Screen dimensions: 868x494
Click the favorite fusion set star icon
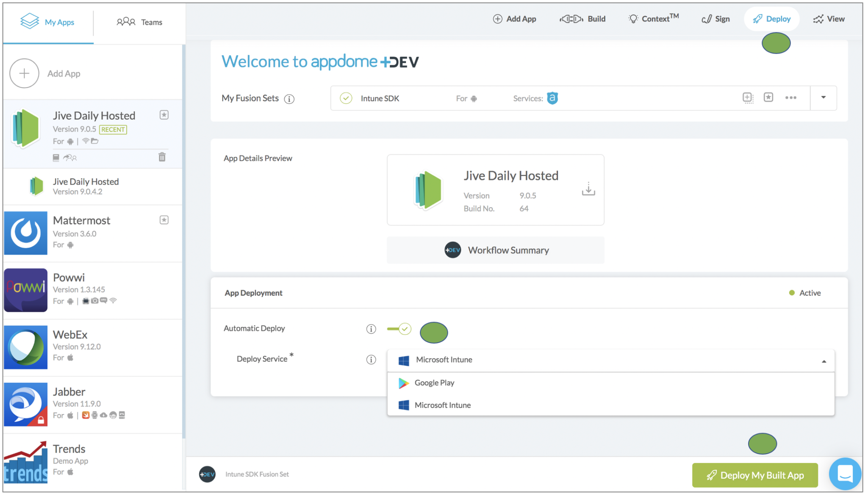768,97
